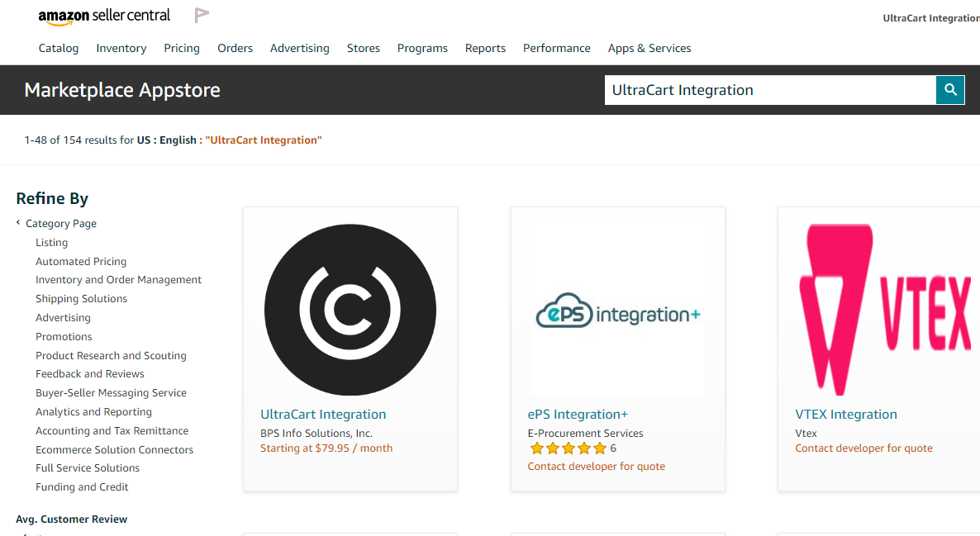980x536 pixels.
Task: Open the Reports menu
Action: click(485, 48)
